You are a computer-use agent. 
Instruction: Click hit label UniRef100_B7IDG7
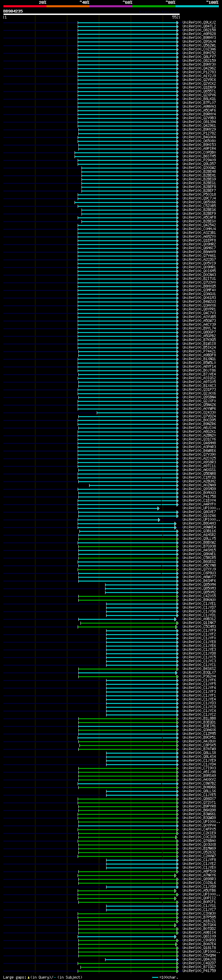[199, 967]
